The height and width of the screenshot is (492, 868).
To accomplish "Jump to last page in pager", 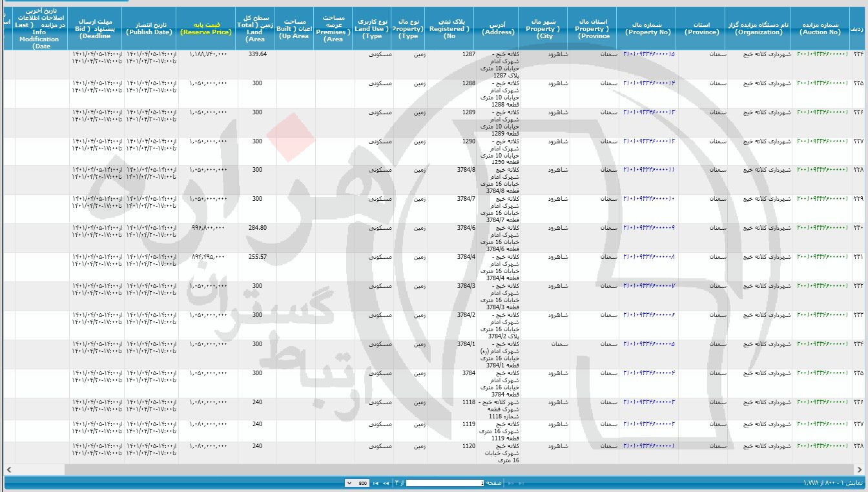I will click(376, 483).
